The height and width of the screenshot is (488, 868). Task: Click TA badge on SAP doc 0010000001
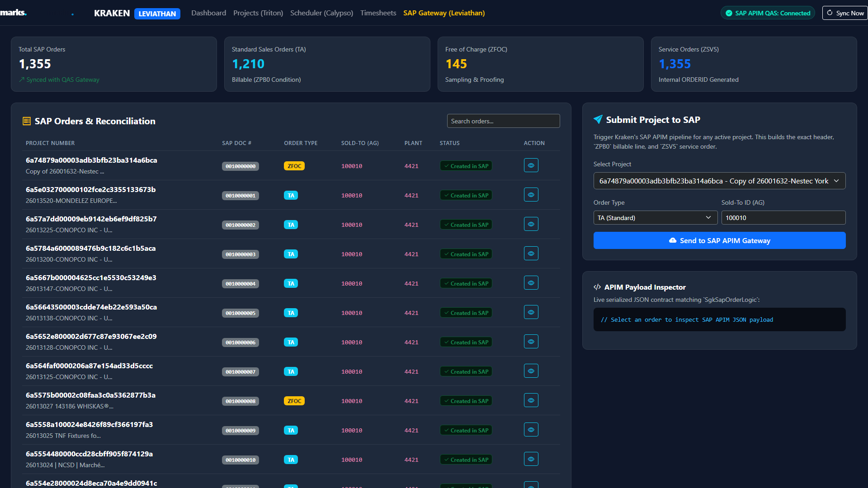click(291, 195)
